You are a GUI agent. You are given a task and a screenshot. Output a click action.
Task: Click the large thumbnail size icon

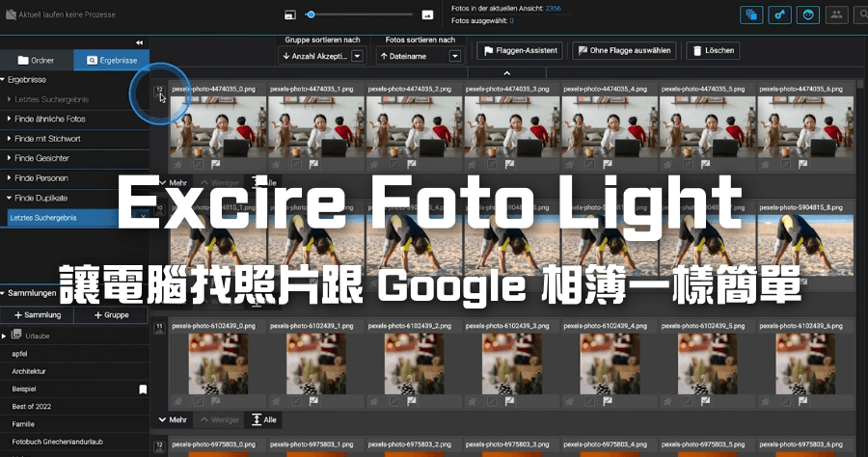[427, 14]
